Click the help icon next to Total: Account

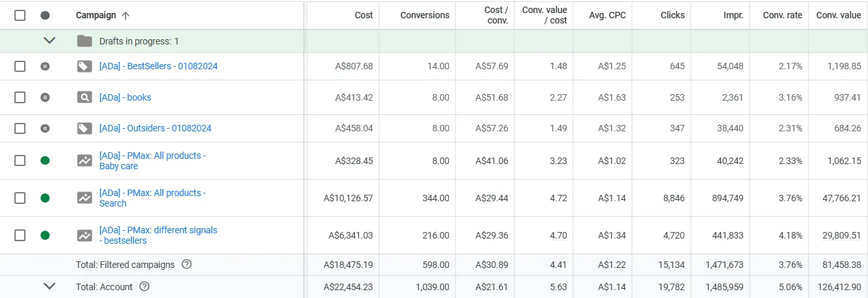click(x=145, y=286)
